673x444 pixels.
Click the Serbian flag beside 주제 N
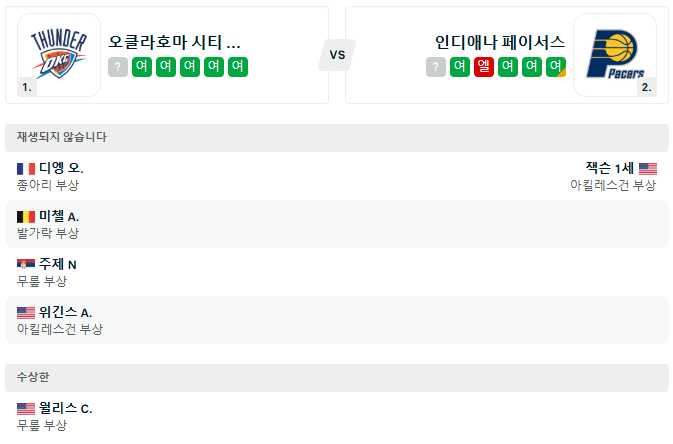(x=26, y=264)
